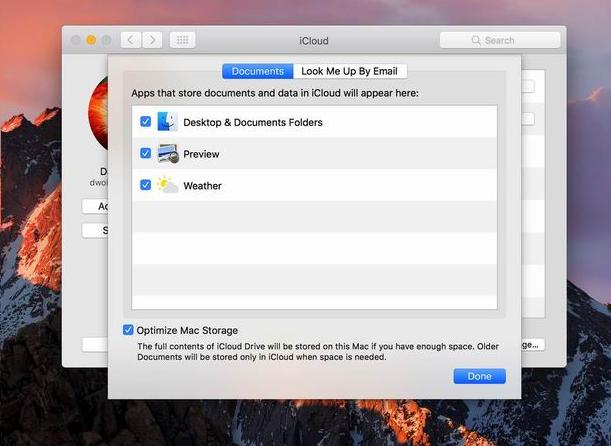Switch to Look Me Up By Email tab
The height and width of the screenshot is (446, 611).
[350, 71]
